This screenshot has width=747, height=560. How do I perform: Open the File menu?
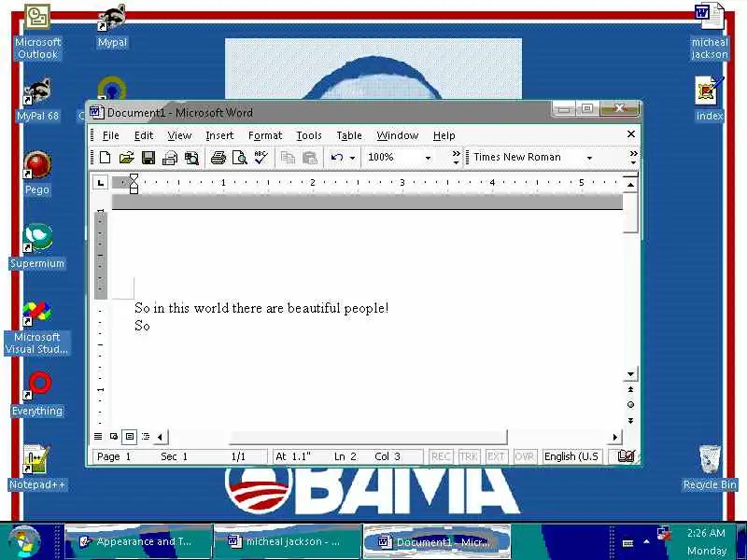point(110,135)
